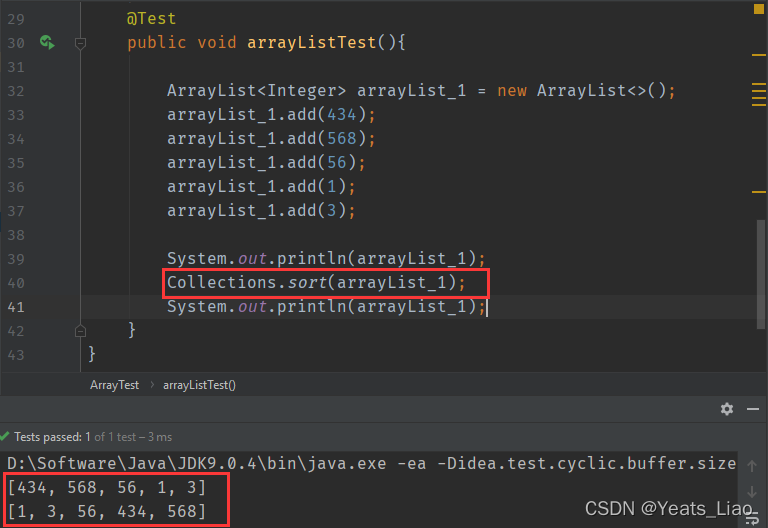Viewport: 768px width, 528px height.
Task: Click editor vertical scrollbar thumb
Action: coord(760,274)
